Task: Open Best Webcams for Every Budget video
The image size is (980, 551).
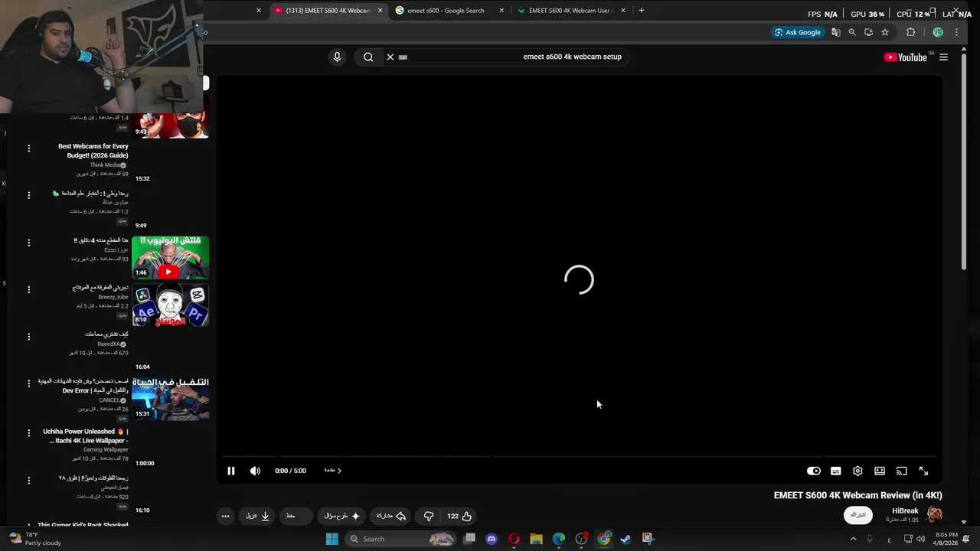Action: (x=93, y=151)
